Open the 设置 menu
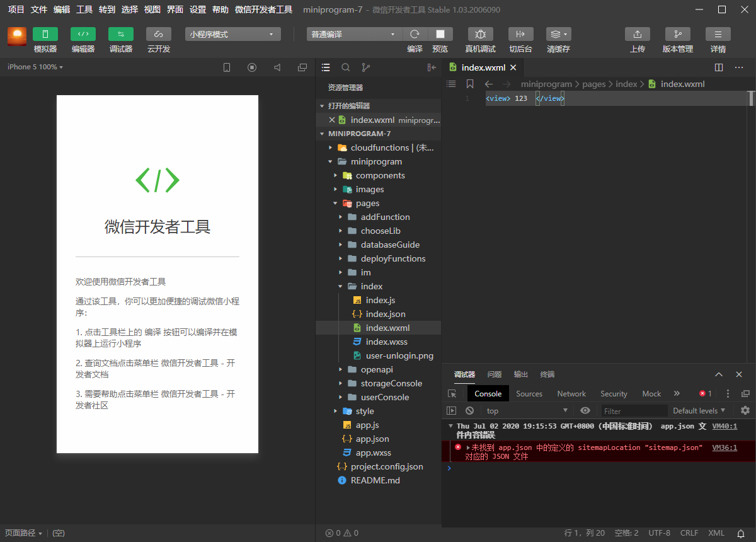This screenshot has width=756, height=542. pyautogui.click(x=198, y=9)
